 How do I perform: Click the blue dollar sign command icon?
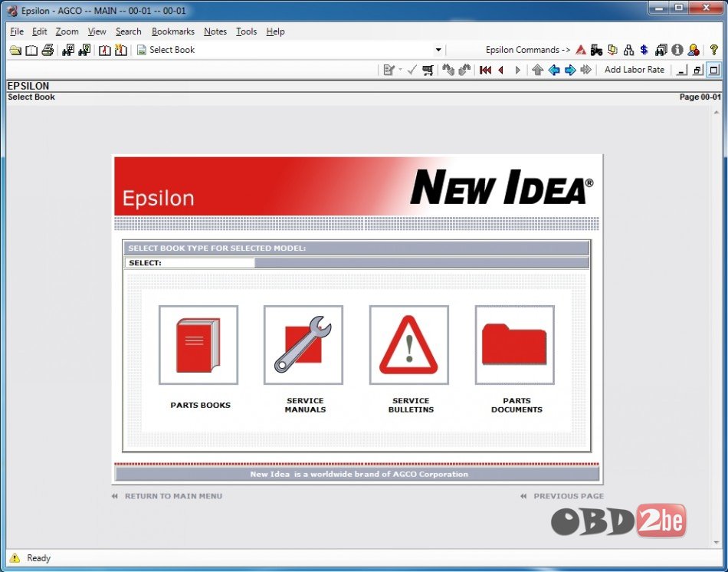(x=644, y=50)
